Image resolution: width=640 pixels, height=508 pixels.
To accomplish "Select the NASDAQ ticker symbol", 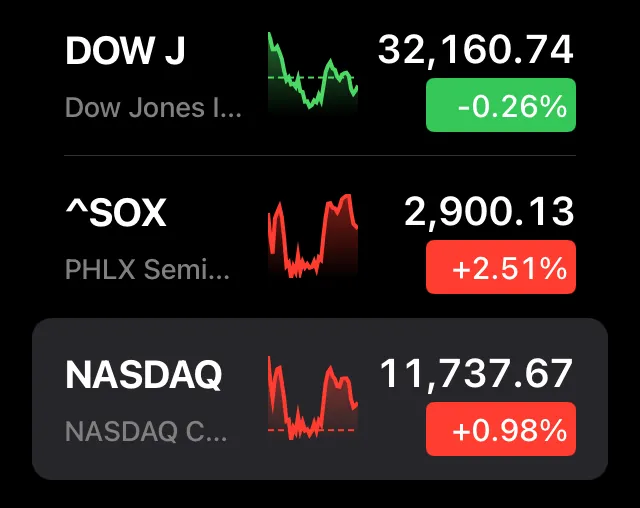I will point(144,375).
